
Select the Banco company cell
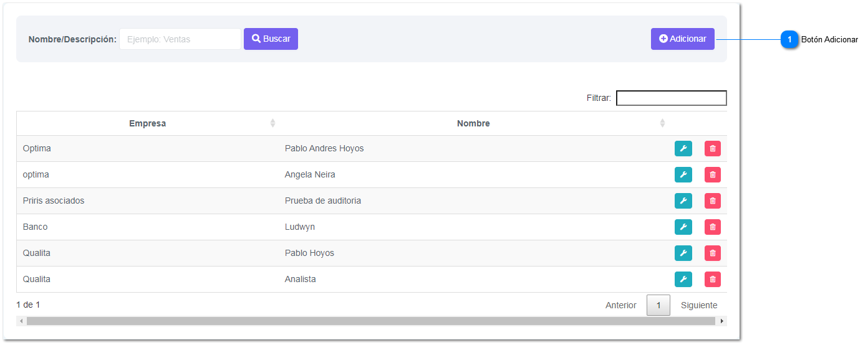[x=147, y=227]
